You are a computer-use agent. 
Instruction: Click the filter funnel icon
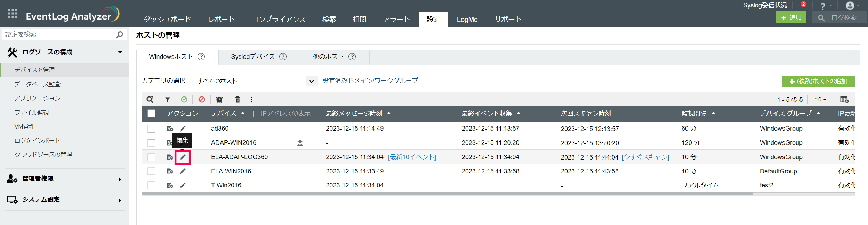pyautogui.click(x=168, y=100)
